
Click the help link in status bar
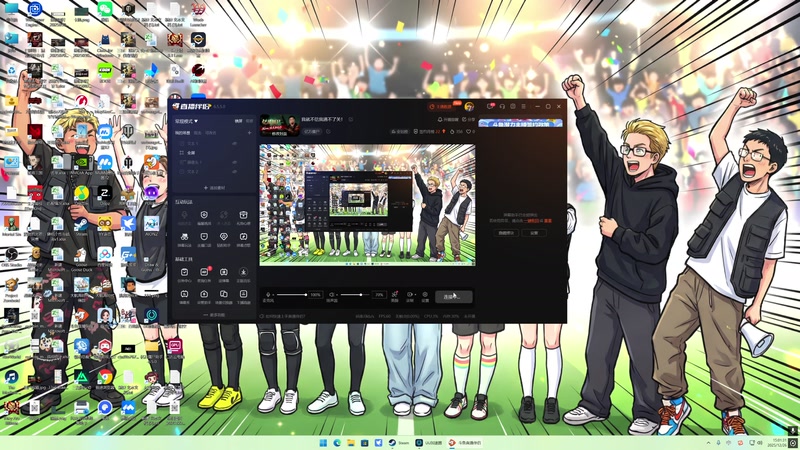[x=283, y=316]
